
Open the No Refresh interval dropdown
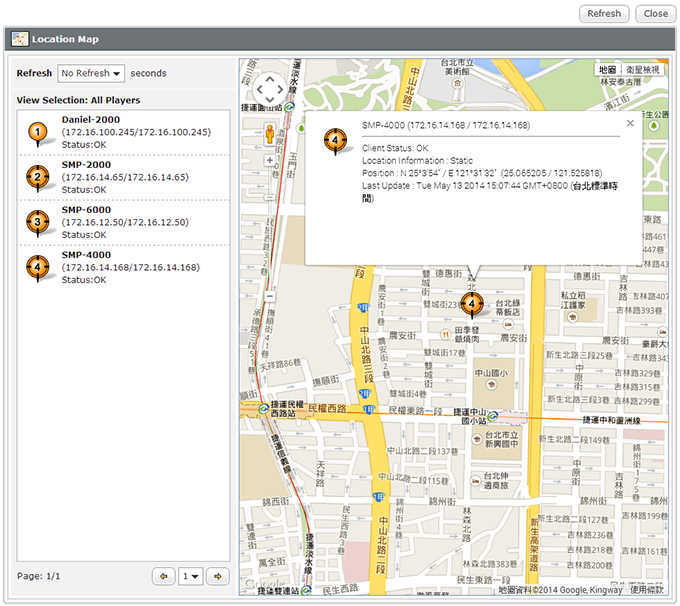[91, 73]
